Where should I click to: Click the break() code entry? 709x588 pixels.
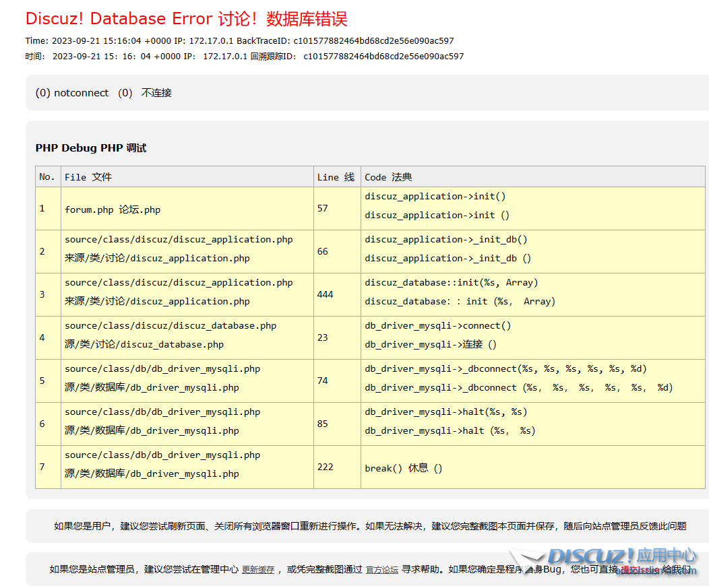404,468
